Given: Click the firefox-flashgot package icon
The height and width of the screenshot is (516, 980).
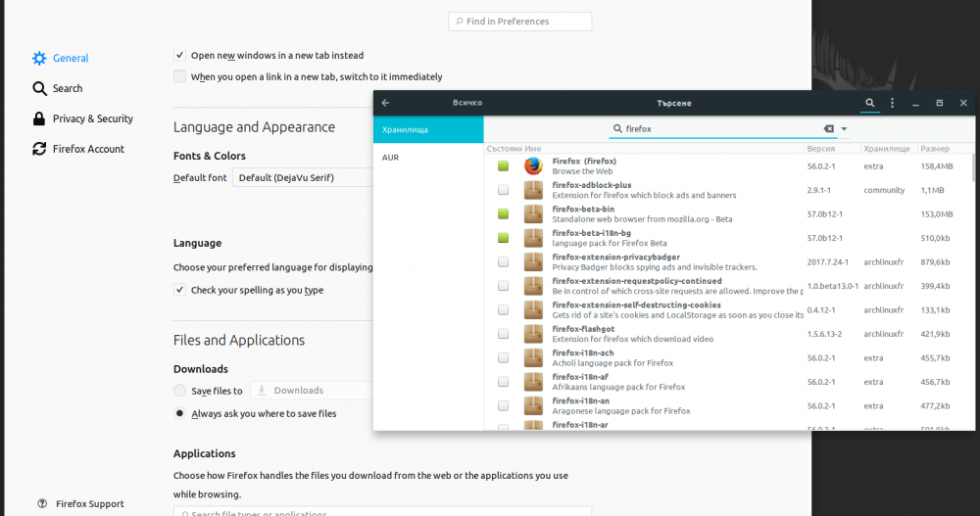Looking at the screenshot, I should point(533,334).
